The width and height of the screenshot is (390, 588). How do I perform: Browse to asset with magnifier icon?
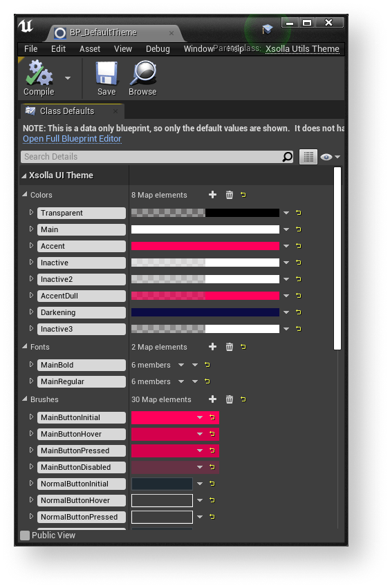tap(142, 73)
